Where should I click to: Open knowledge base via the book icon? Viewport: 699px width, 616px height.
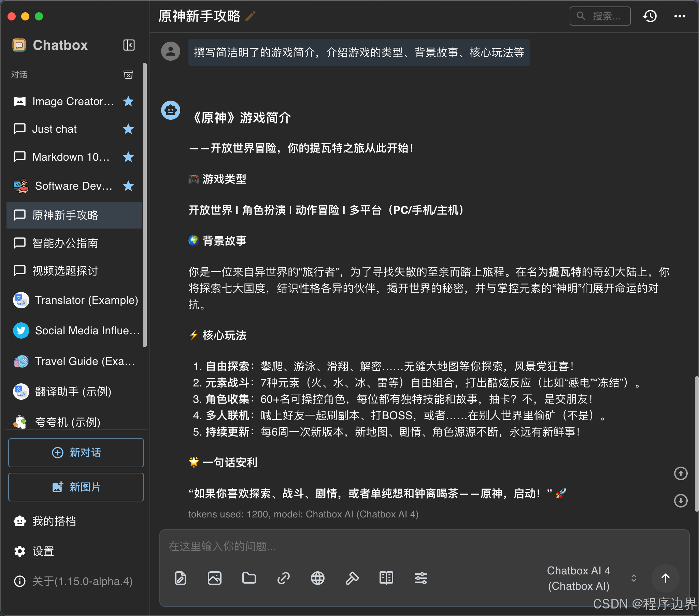[386, 578]
